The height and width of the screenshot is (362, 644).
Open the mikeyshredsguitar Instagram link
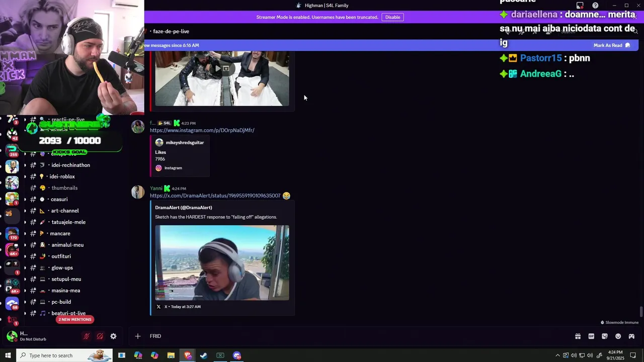click(202, 130)
